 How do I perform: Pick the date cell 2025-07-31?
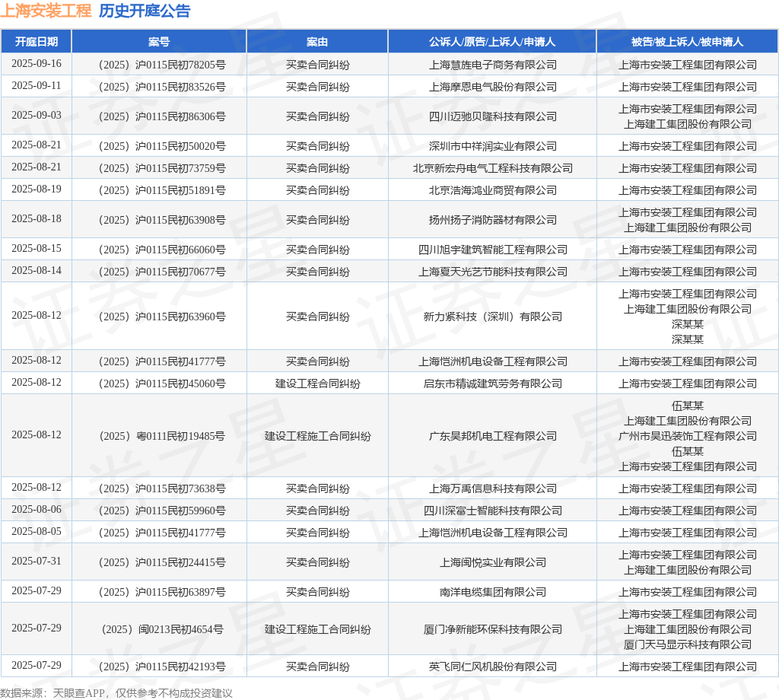(37, 562)
